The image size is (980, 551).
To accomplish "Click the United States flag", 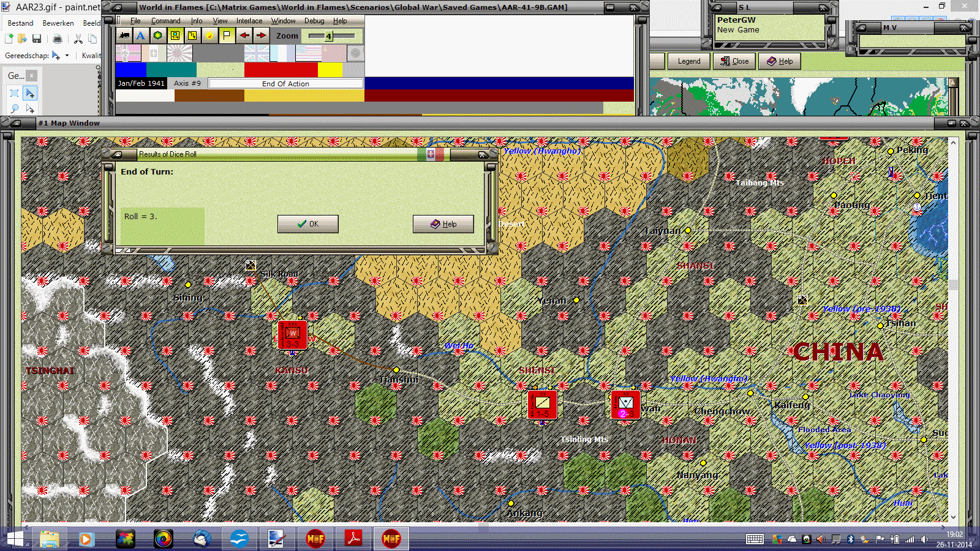I will coord(307,53).
